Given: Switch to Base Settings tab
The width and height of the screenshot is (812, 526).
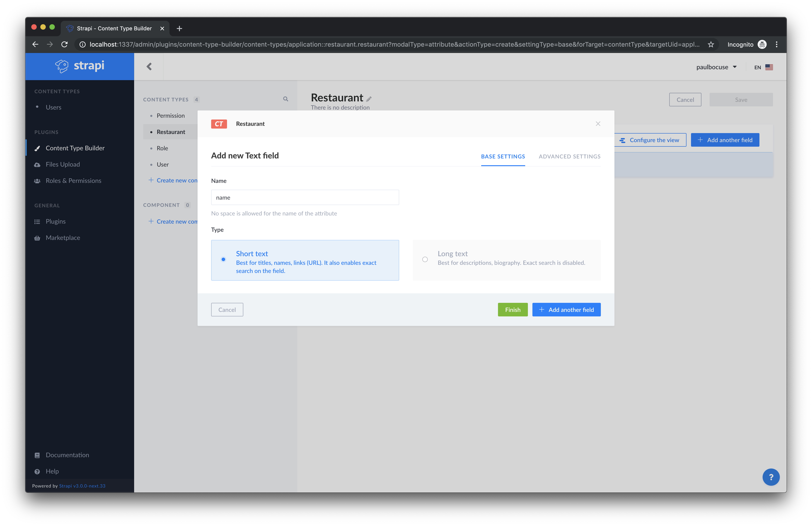Looking at the screenshot, I should click(503, 156).
